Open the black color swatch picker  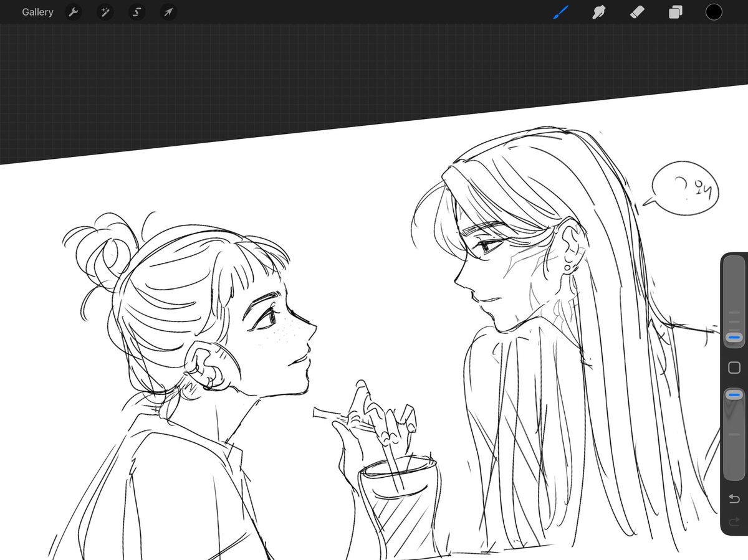coord(714,12)
